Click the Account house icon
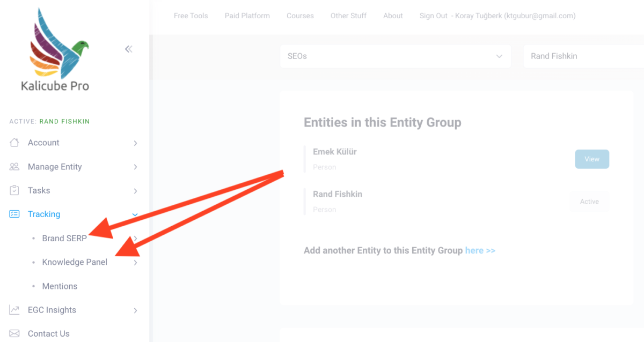This screenshot has width=644, height=342. (x=14, y=143)
